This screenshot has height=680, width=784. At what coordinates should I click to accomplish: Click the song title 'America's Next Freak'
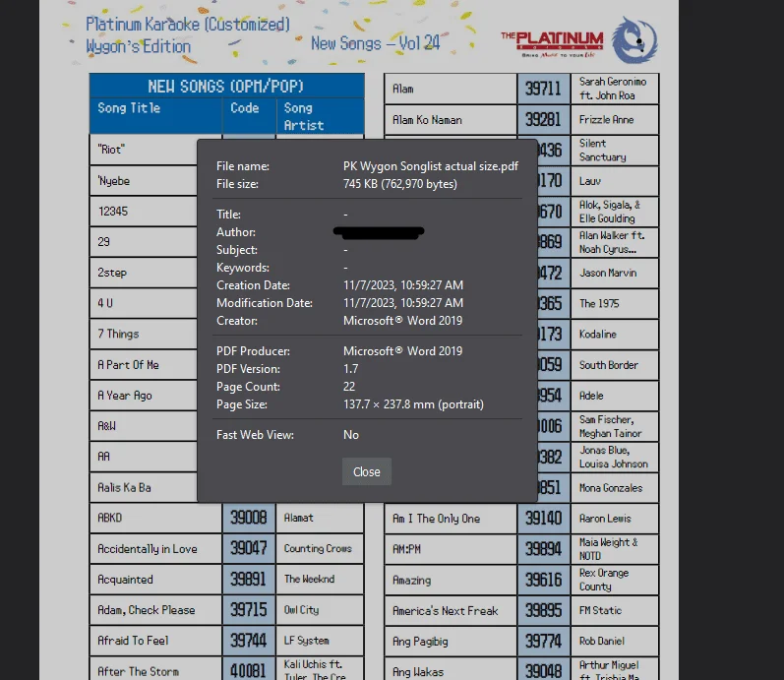point(446,610)
